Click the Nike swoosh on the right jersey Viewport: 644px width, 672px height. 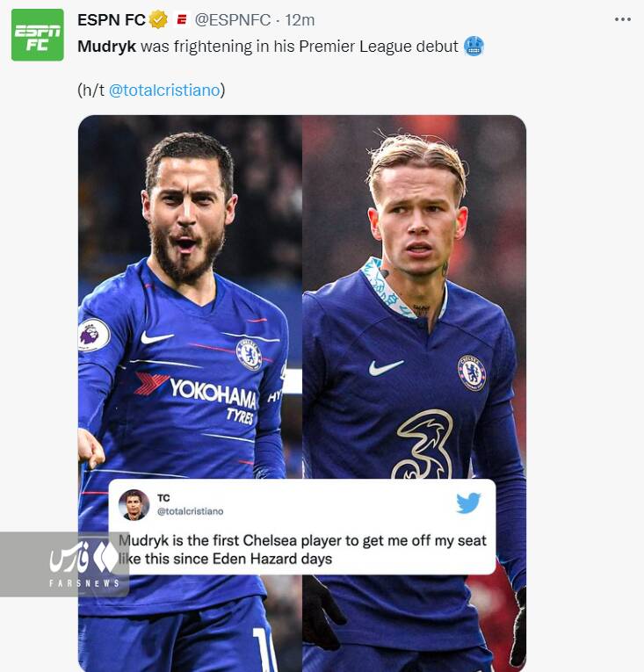click(x=386, y=366)
